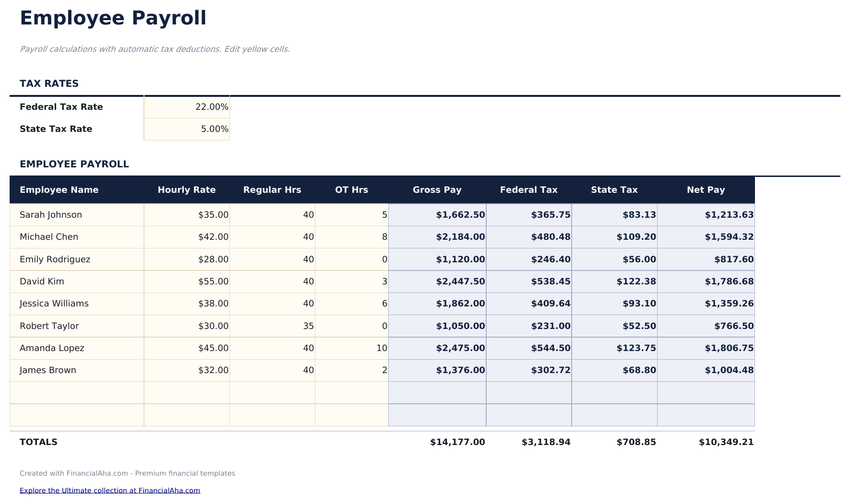Select the Employee Payroll section heading
The image size is (850, 504).
point(74,164)
